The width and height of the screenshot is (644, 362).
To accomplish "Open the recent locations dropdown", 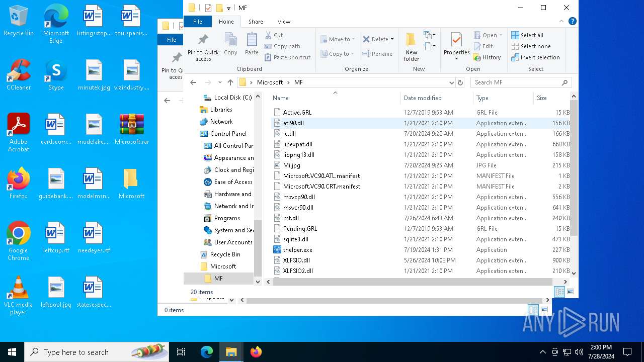I will [220, 82].
